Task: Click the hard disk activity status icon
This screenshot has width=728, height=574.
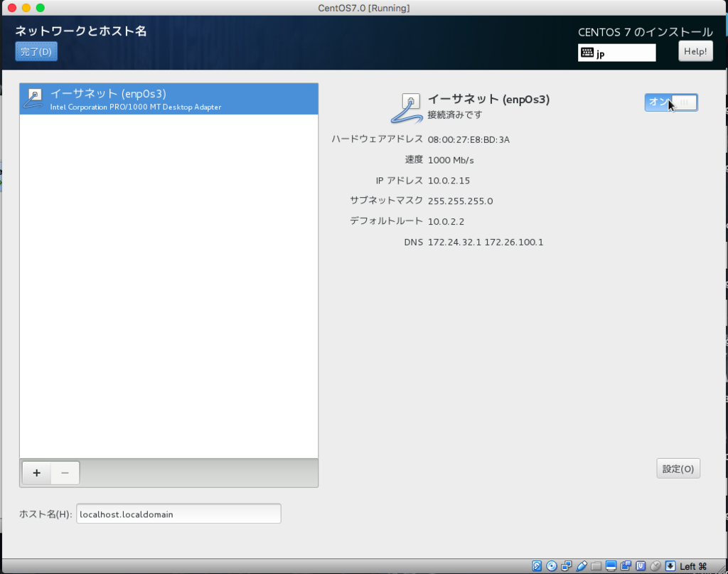Action: pos(537,565)
